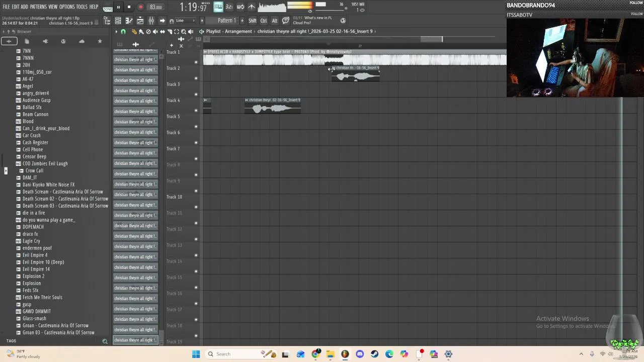Open the browser plugin database tab icon
This screenshot has height=362, width=644.
pos(45,41)
